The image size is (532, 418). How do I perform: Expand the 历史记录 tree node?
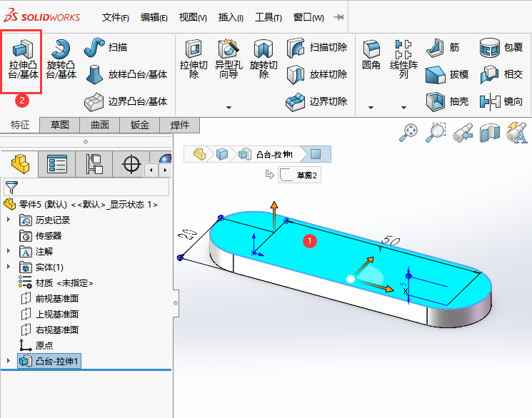(9, 220)
